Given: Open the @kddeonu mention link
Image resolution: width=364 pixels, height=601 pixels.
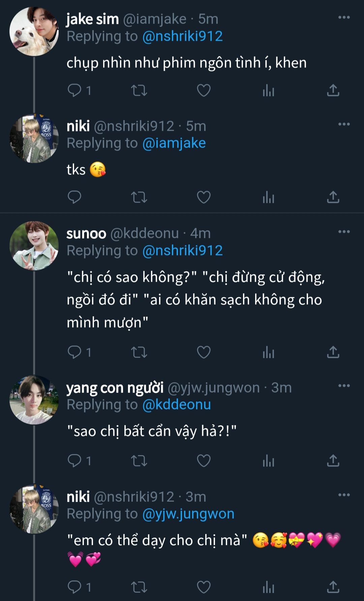Looking at the screenshot, I should [177, 404].
